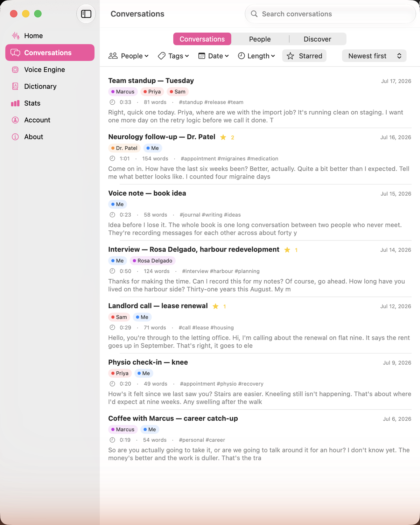
Task: Click the Conversations chat bubble icon in sidebar
Action: tap(15, 52)
